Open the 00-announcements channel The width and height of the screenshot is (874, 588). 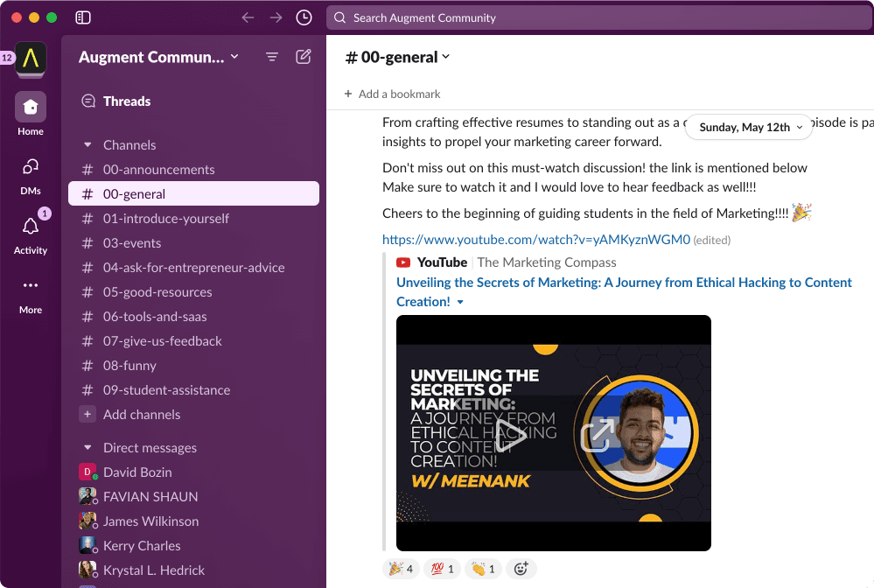[x=193, y=170]
